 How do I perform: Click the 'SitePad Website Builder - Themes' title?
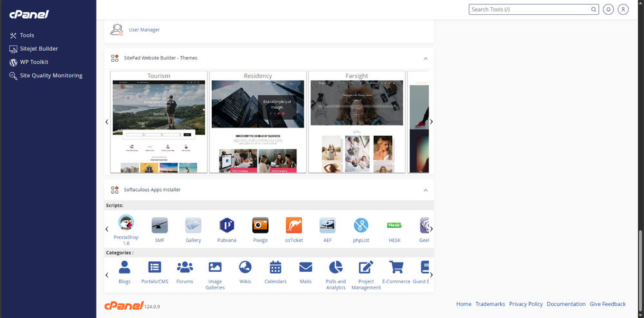pyautogui.click(x=160, y=59)
